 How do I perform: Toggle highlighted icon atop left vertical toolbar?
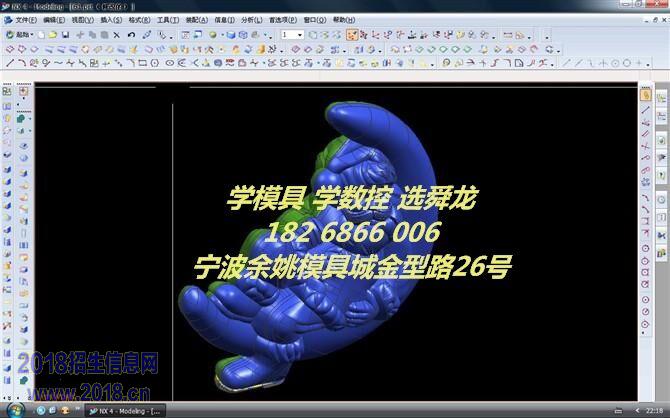(x=23, y=92)
